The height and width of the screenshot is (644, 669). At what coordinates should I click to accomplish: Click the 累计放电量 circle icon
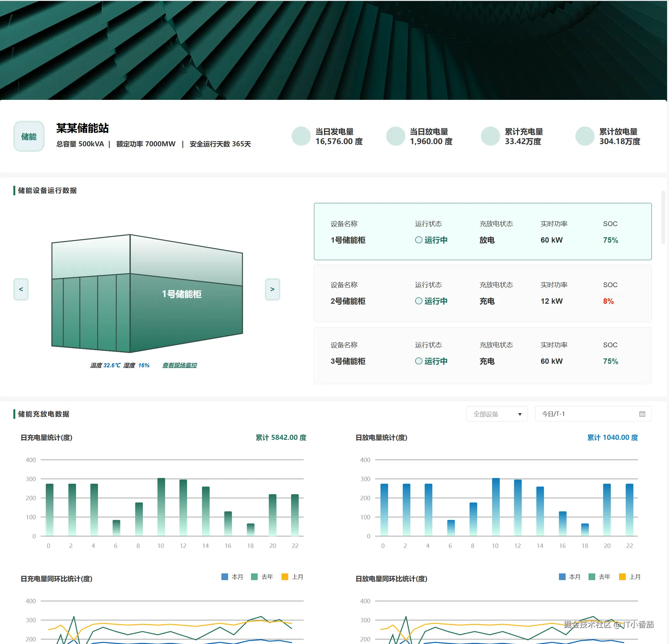[x=585, y=136]
